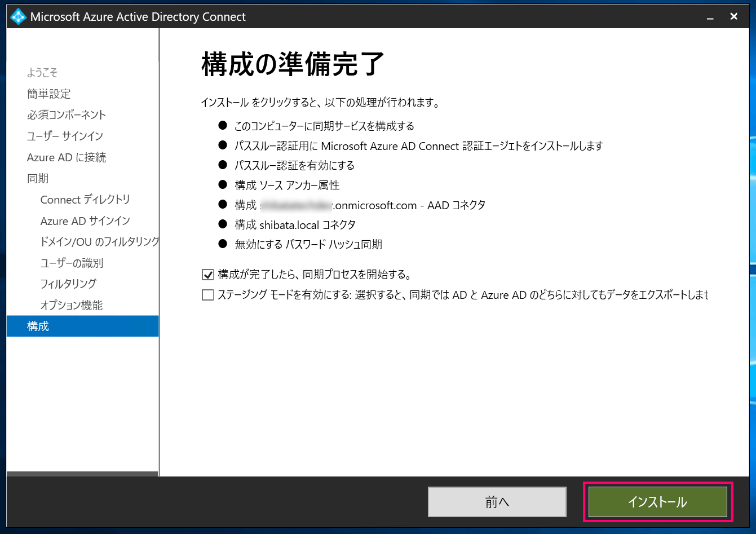This screenshot has height=534, width=756.
Task: Select the ようこそ step in sidebar
Action: point(42,73)
